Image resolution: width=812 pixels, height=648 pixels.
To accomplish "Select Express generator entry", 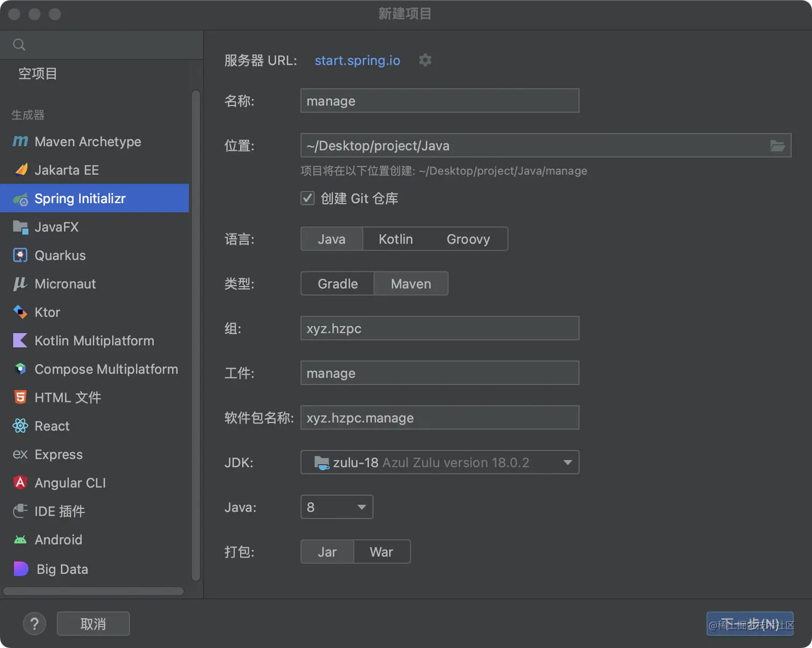I will coord(95,455).
